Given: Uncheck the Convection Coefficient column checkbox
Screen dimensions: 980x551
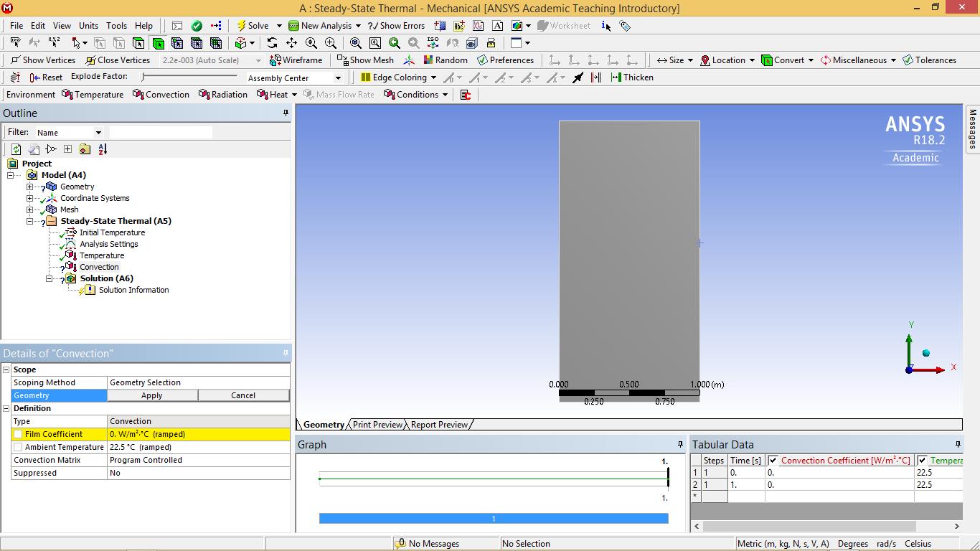Looking at the screenshot, I should coord(773,461).
